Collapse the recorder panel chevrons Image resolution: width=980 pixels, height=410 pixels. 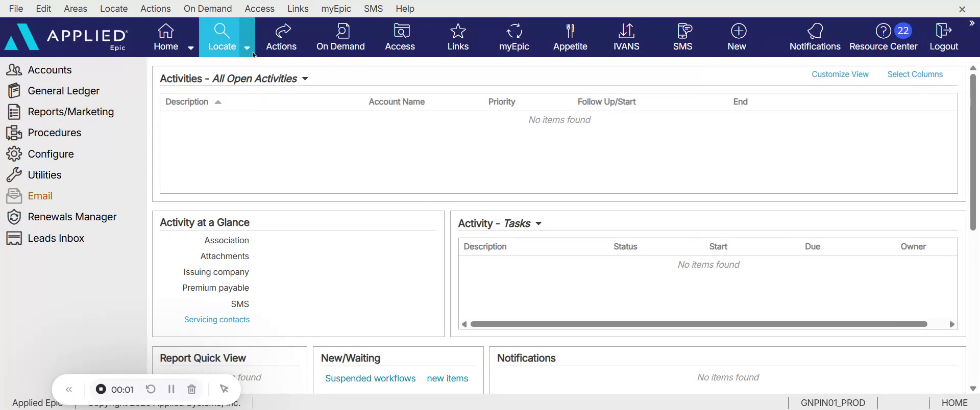(69, 390)
